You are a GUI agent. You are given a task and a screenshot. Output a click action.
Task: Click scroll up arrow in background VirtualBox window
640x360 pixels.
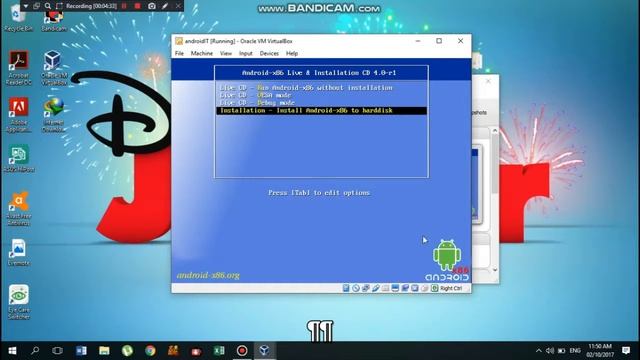(x=495, y=131)
